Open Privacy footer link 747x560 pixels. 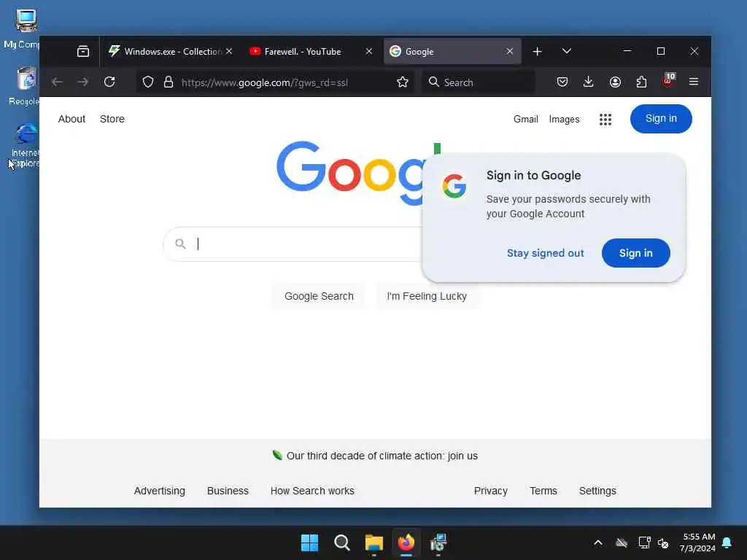click(490, 491)
